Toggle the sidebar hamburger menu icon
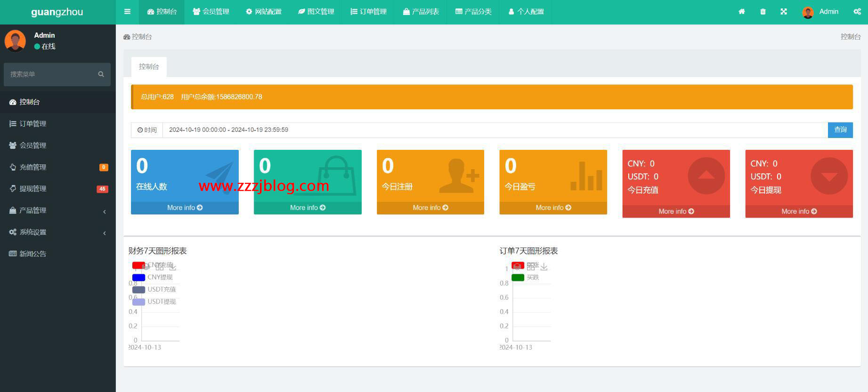The image size is (868, 392). click(127, 12)
